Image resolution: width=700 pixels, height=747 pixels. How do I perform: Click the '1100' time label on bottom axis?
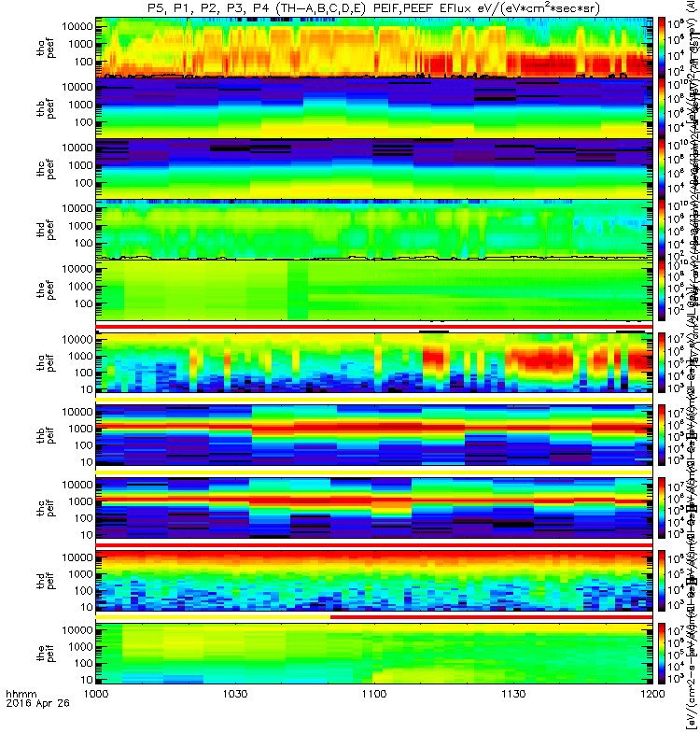pyautogui.click(x=374, y=694)
